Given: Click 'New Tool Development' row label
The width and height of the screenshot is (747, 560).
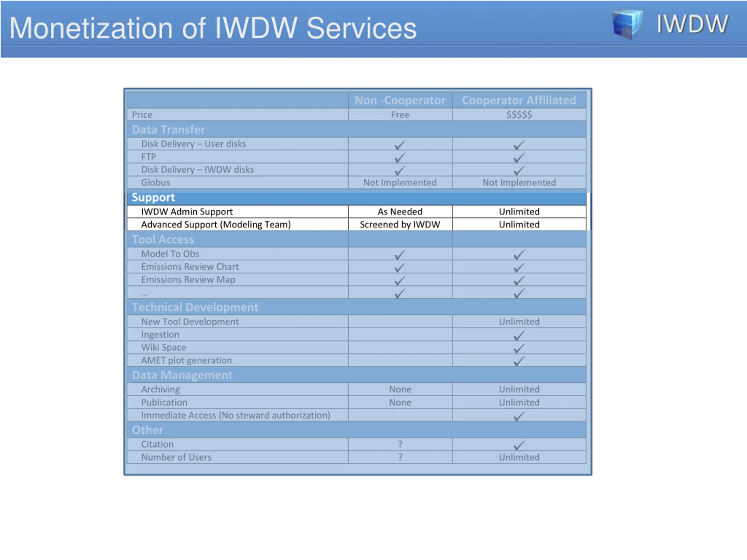Looking at the screenshot, I should point(190,322).
